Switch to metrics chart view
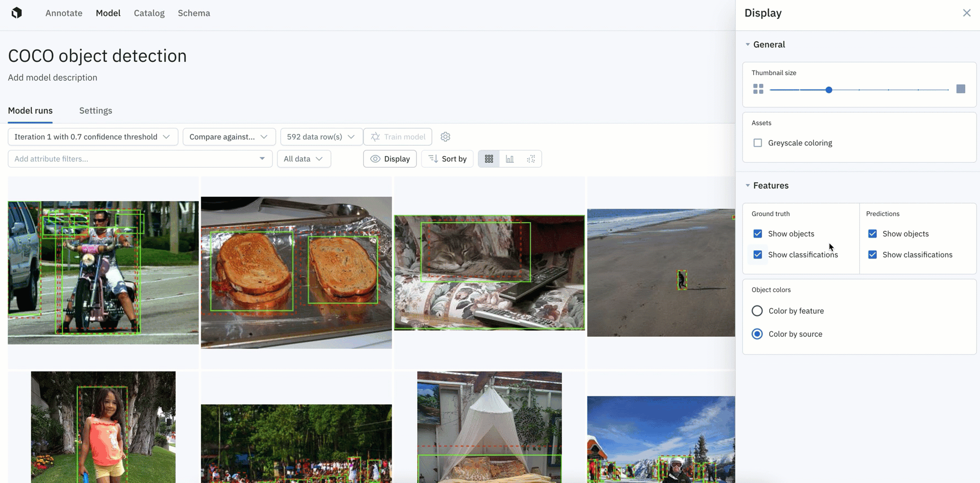 [510, 159]
